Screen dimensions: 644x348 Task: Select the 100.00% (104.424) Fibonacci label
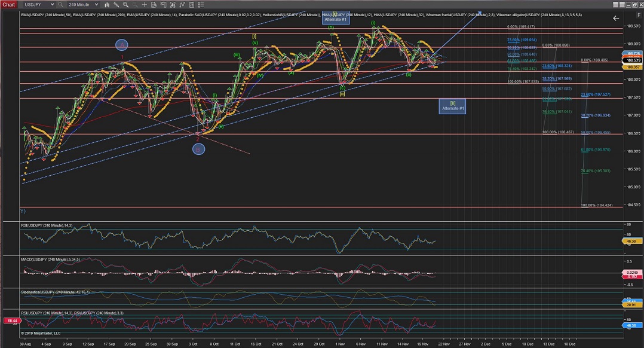(597, 205)
